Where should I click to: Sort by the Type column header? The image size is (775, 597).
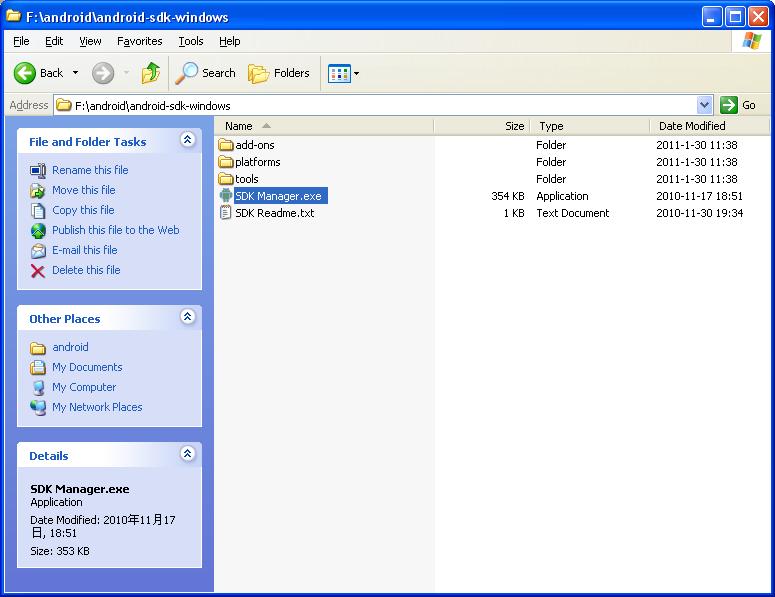(x=589, y=126)
